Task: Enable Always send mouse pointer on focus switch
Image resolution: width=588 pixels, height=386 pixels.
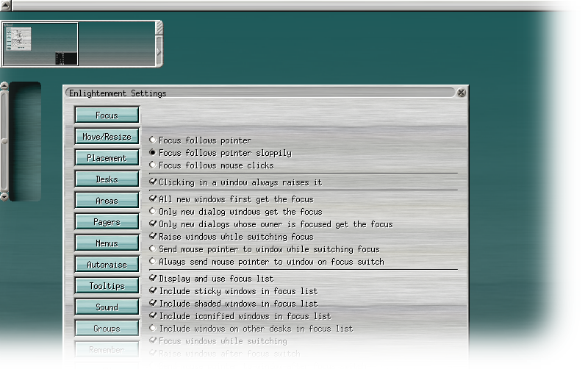Action: tap(266, 262)
